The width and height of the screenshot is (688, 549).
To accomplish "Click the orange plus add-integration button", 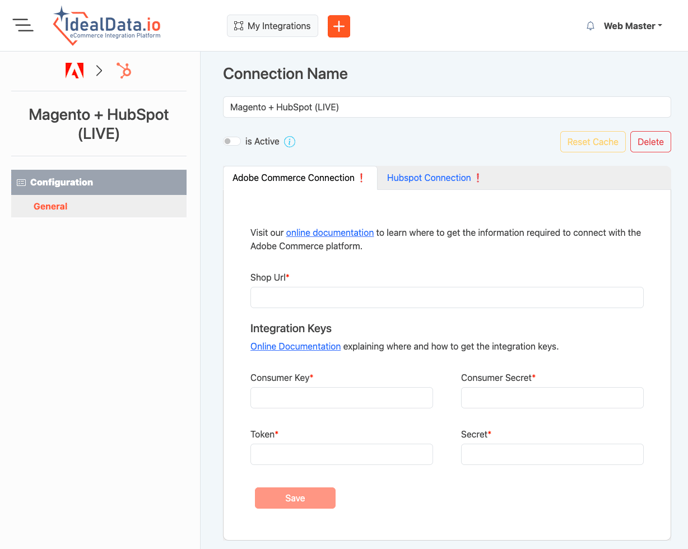I will point(339,26).
